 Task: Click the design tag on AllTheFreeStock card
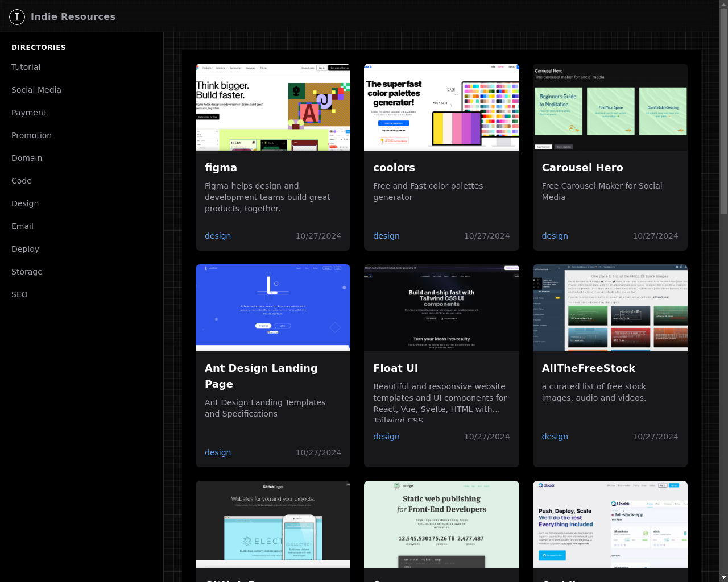click(x=555, y=436)
